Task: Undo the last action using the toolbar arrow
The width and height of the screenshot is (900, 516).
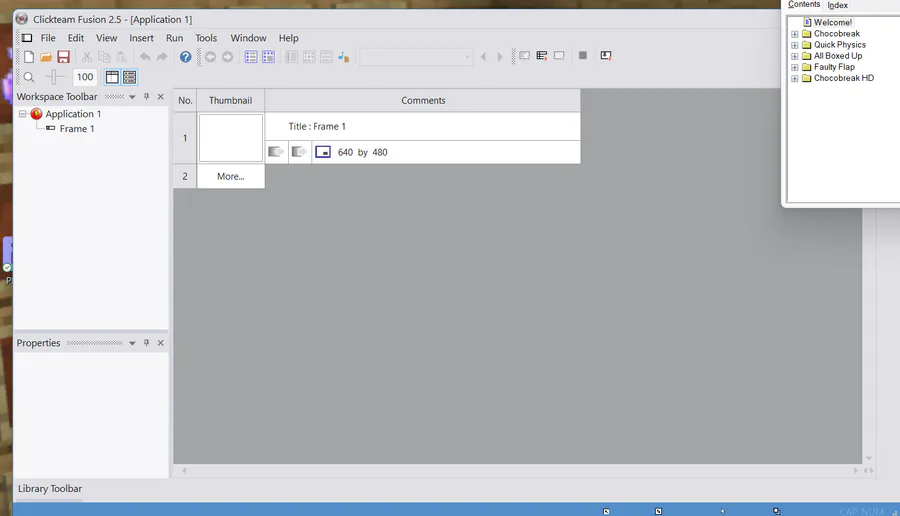Action: pyautogui.click(x=145, y=56)
